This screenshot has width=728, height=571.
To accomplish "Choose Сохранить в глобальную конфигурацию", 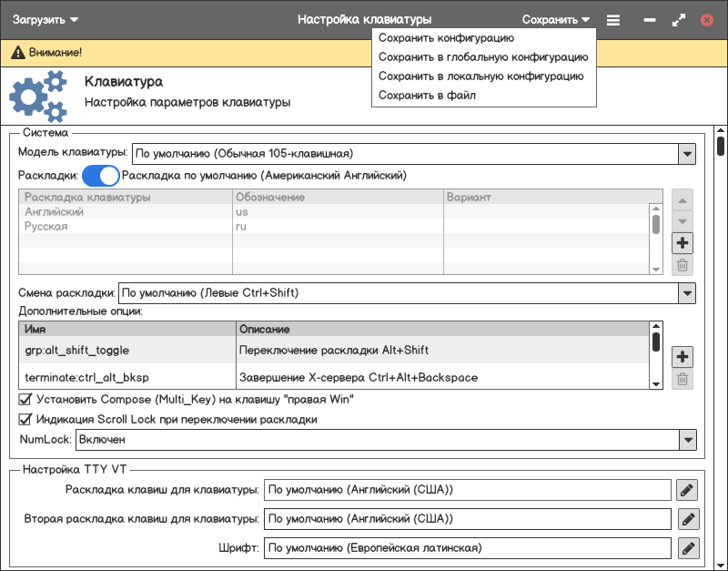I will coord(482,57).
